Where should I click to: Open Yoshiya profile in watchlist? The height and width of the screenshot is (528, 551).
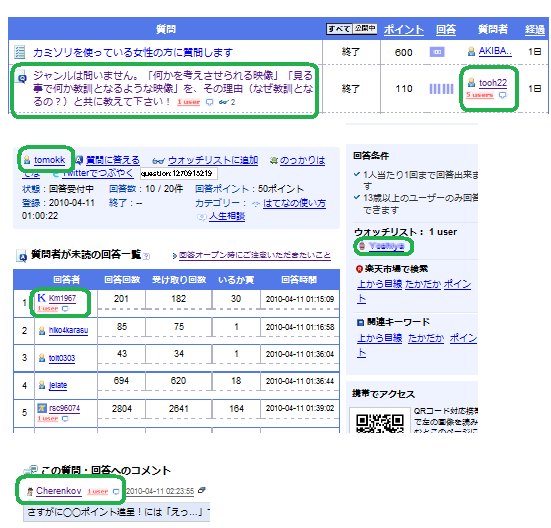point(386,246)
